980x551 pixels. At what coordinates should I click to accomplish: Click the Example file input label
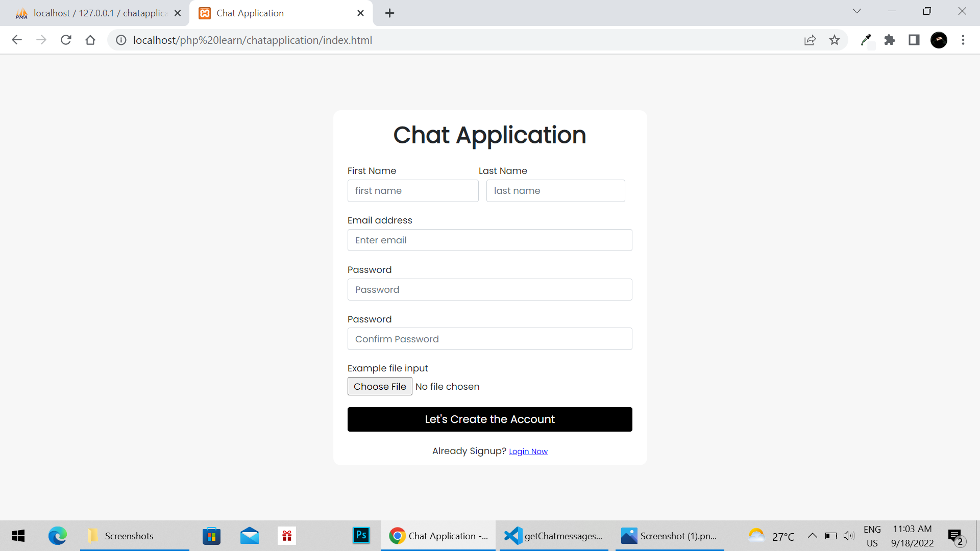point(387,368)
